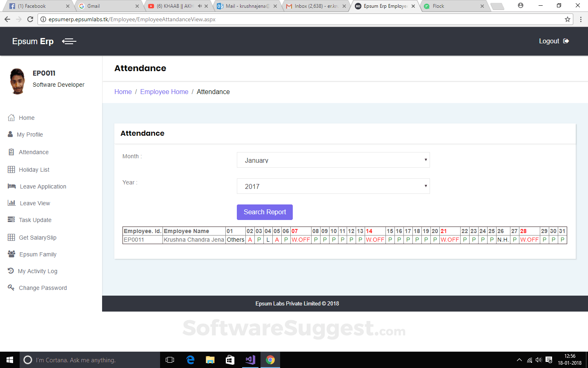Click the Logout icon in the header
Image resolution: width=588 pixels, height=368 pixels.
(567, 41)
